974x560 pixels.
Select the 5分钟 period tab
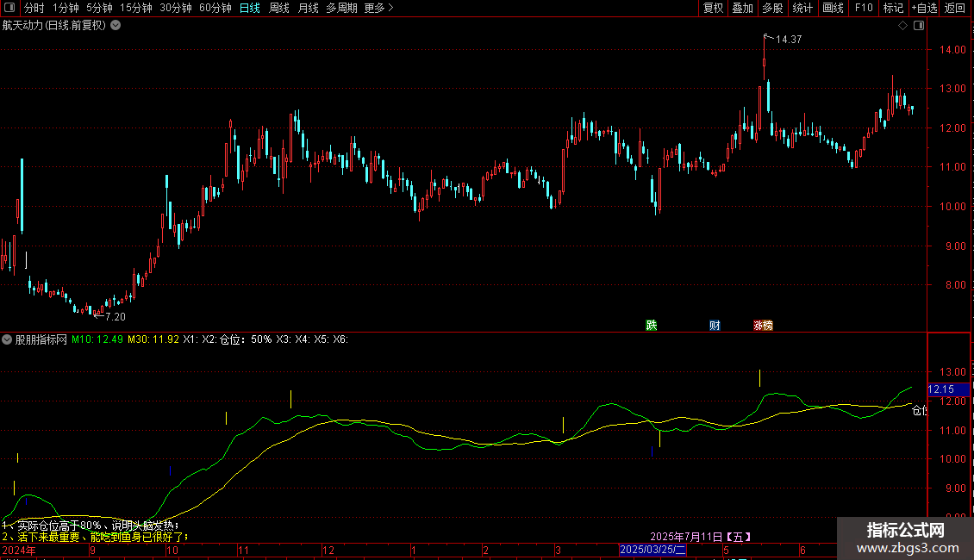(99, 8)
